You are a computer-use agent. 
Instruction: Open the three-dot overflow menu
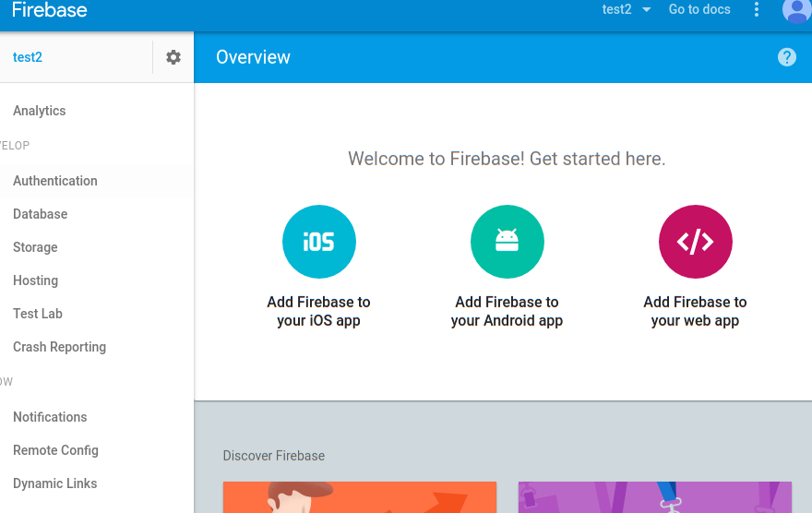(757, 9)
